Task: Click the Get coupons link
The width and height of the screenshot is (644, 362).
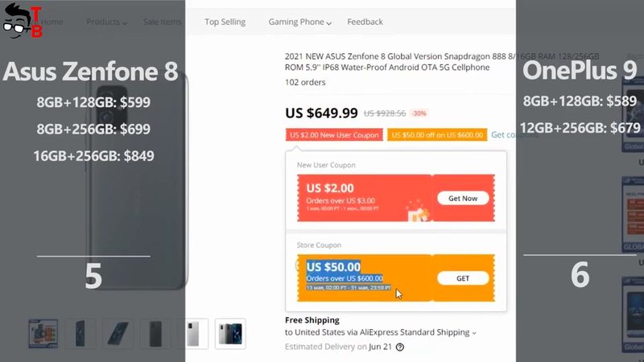Action: [514, 134]
